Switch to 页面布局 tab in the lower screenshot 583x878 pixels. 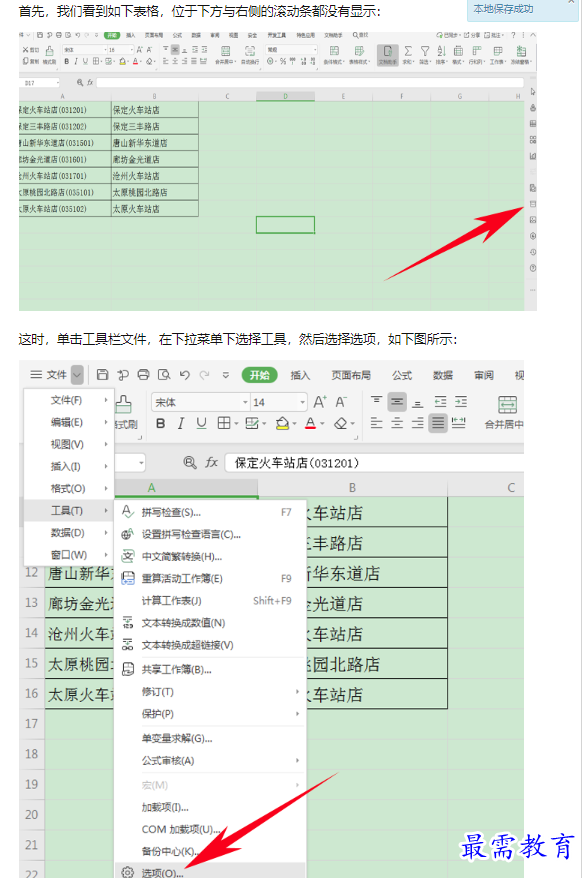[x=351, y=375]
